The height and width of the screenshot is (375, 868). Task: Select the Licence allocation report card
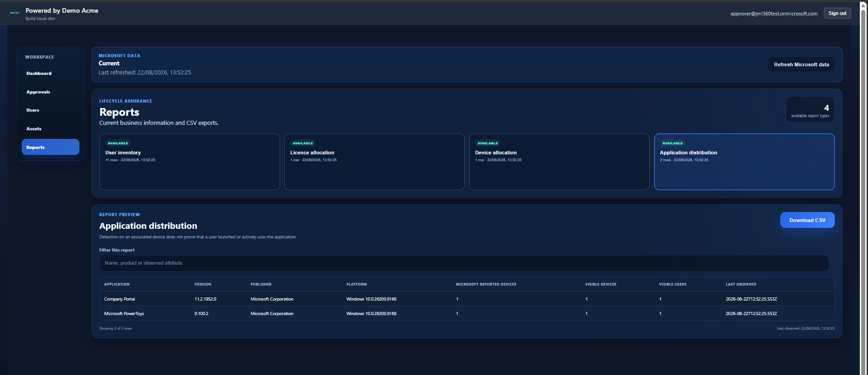coord(375,162)
